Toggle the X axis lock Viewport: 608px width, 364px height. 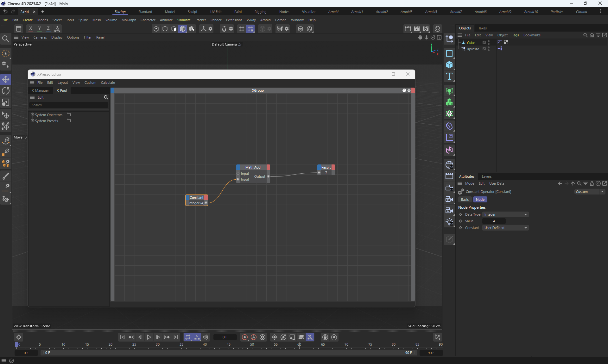[30, 29]
